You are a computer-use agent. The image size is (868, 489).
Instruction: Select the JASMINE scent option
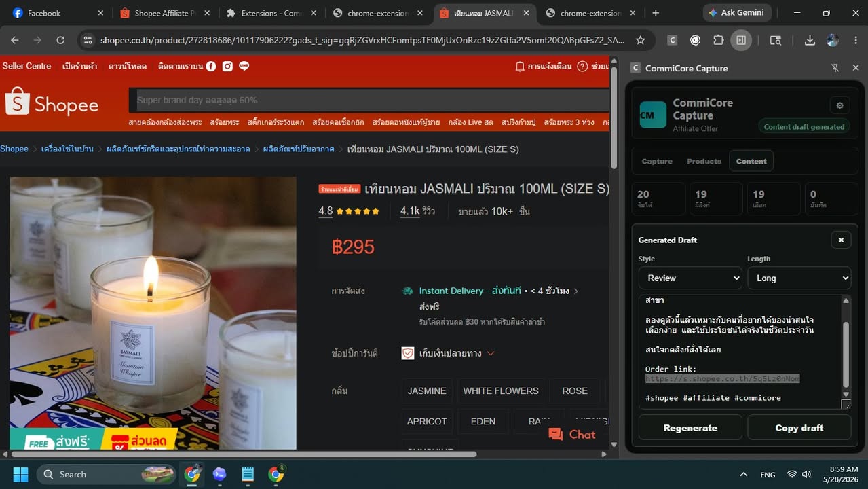tap(427, 391)
